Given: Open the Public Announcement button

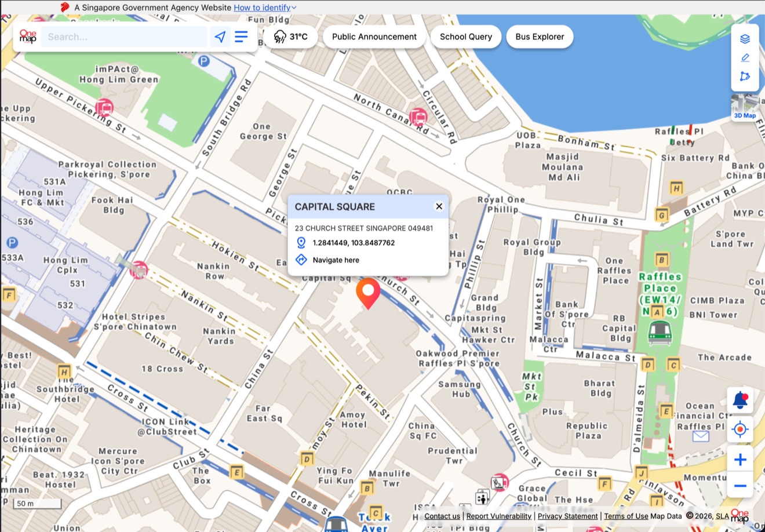Looking at the screenshot, I should pos(374,37).
